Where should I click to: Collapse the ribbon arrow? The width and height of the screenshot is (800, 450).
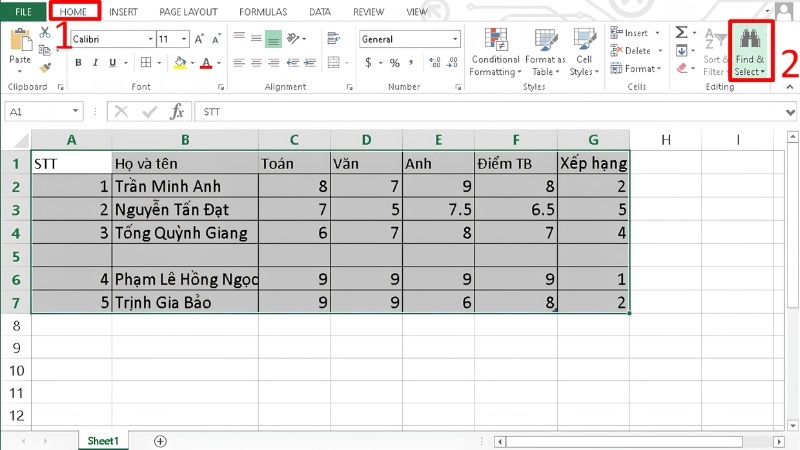pos(790,87)
